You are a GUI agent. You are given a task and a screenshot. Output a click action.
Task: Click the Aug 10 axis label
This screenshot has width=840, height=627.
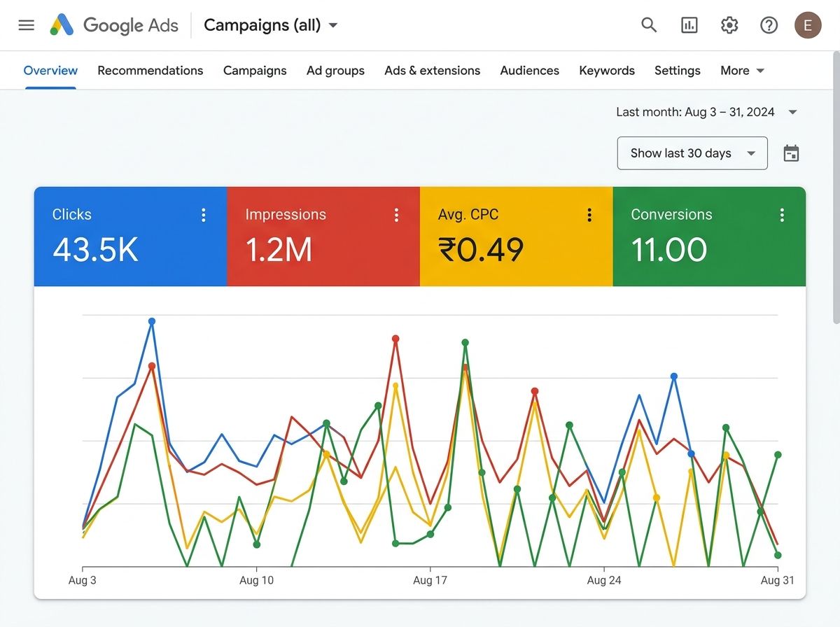tap(257, 580)
